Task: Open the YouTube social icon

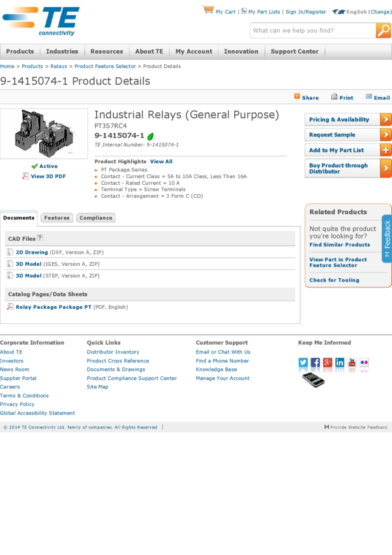Action: pos(352,362)
